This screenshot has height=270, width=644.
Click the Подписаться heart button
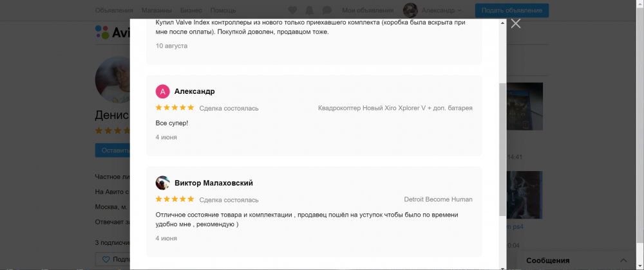[113, 259]
